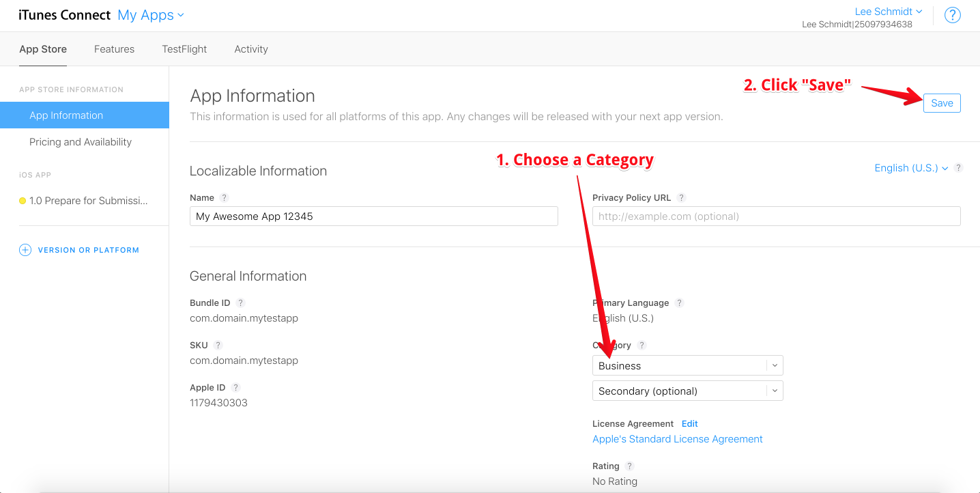Click the help icon beside Rating label
Screen dimensions: 980x493
[x=629, y=466]
